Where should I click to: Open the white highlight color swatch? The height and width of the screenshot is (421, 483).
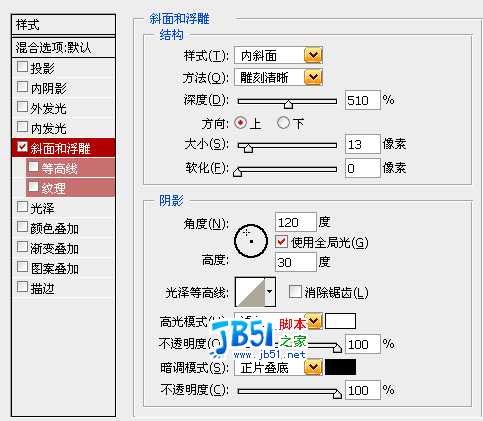point(340,321)
